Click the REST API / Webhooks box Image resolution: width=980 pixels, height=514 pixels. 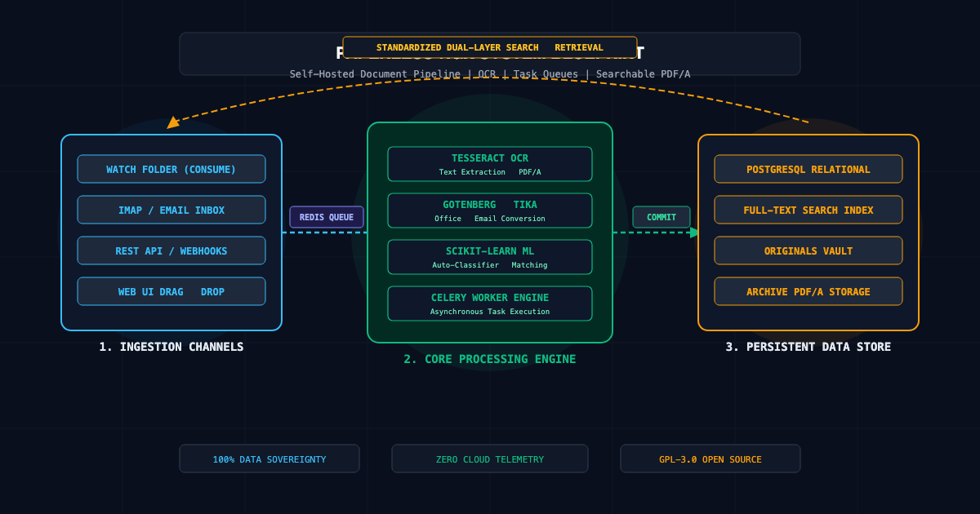[x=171, y=250]
